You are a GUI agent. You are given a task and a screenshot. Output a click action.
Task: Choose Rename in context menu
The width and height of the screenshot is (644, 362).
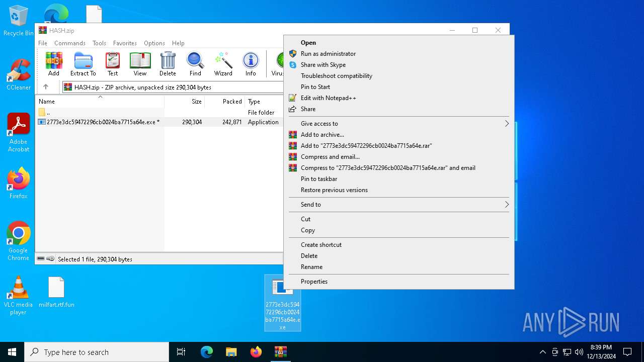[398, 267]
